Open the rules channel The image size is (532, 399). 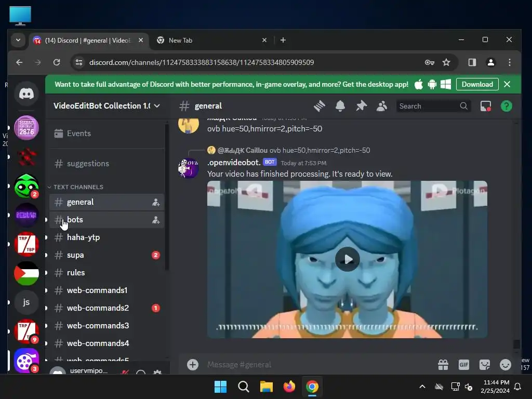click(107, 273)
